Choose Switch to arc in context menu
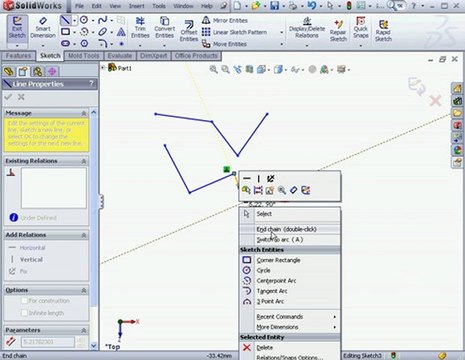Image resolution: width=465 pixels, height=360 pixels. [x=290, y=240]
